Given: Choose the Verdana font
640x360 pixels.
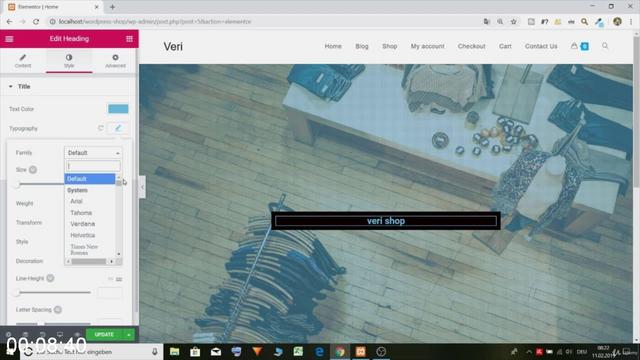Looking at the screenshot, I should [82, 224].
